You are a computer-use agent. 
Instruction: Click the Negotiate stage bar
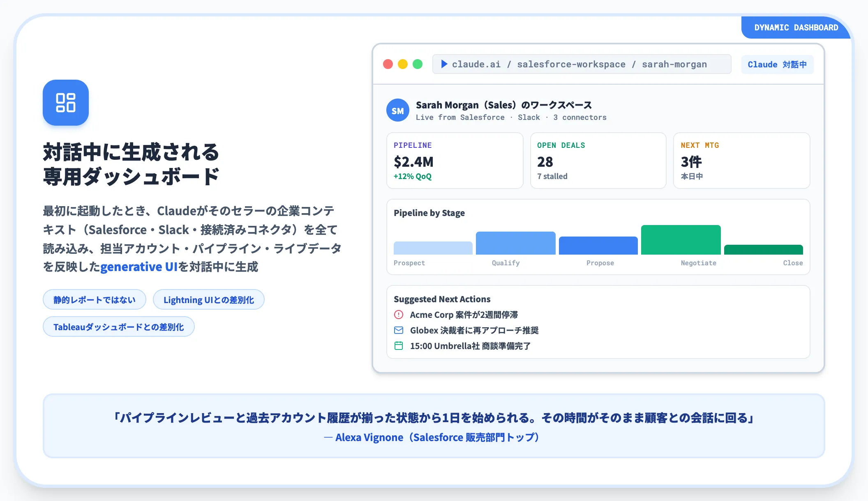681,240
